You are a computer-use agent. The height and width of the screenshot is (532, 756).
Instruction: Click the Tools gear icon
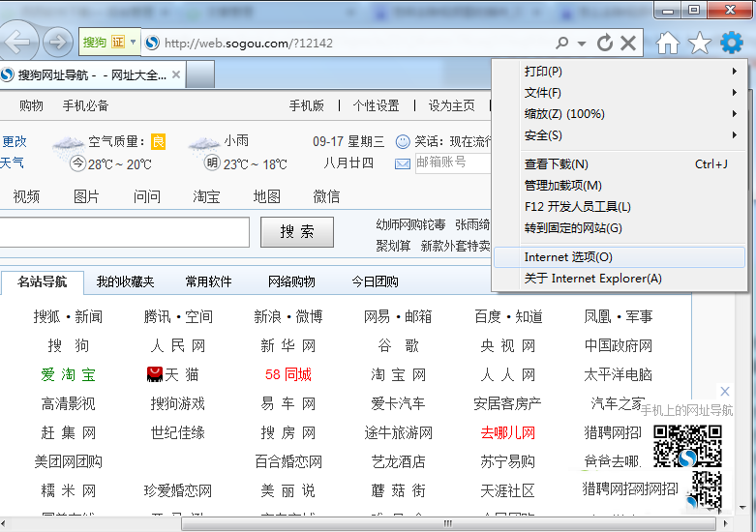click(x=732, y=43)
